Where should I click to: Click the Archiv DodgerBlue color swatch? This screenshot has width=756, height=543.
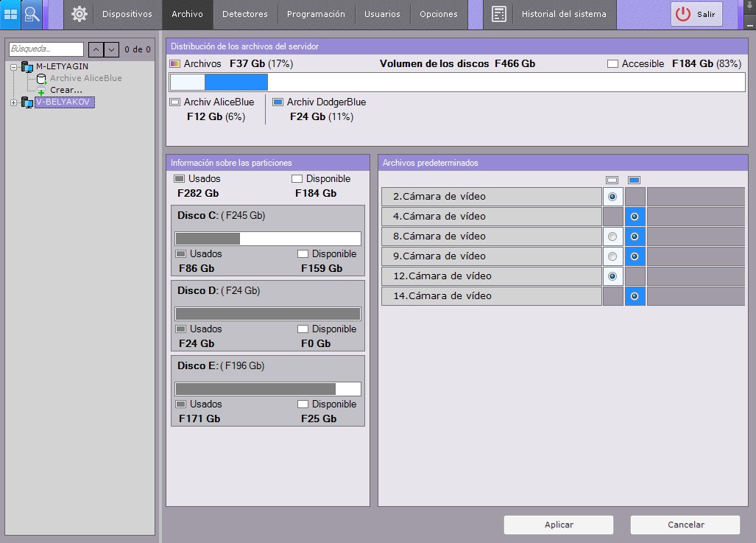[278, 102]
